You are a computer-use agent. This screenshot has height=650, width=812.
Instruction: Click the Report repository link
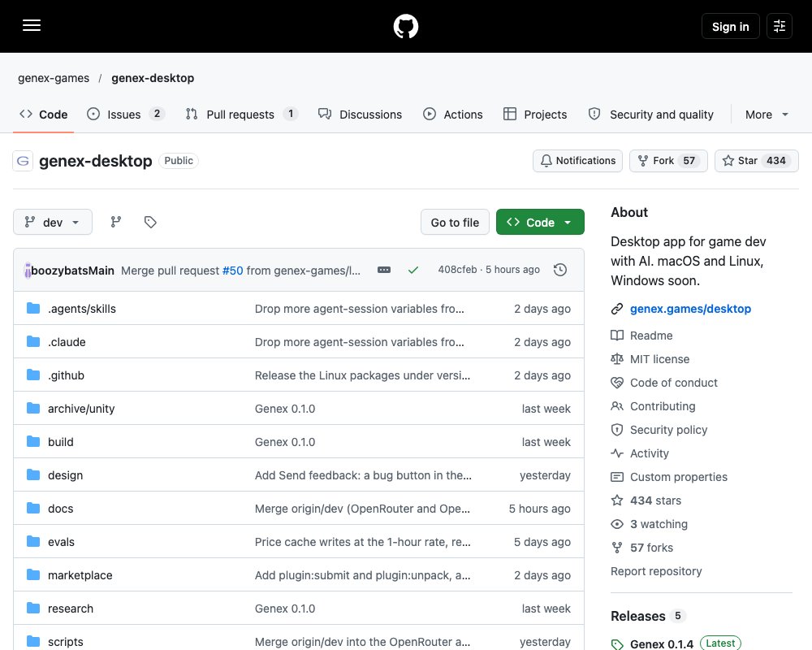[656, 571]
